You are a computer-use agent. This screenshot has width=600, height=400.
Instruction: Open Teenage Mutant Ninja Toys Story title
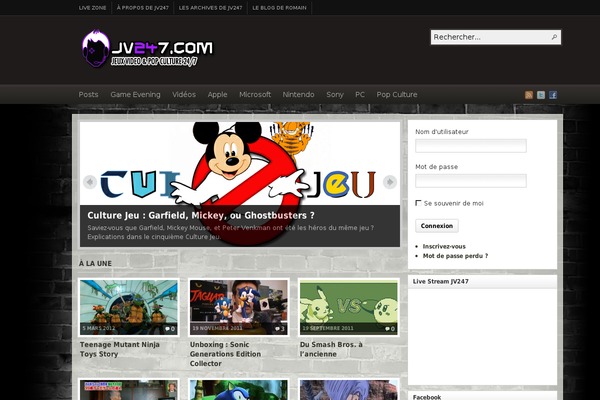click(120, 349)
